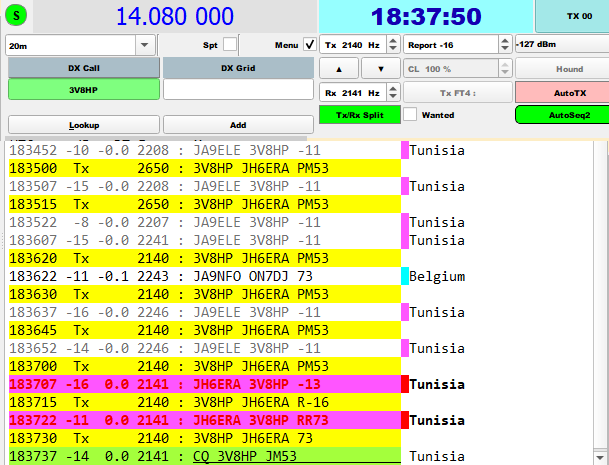Viewport: 609px width, 465px height.
Task: Click the empty DX Grid input field
Action: [238, 90]
